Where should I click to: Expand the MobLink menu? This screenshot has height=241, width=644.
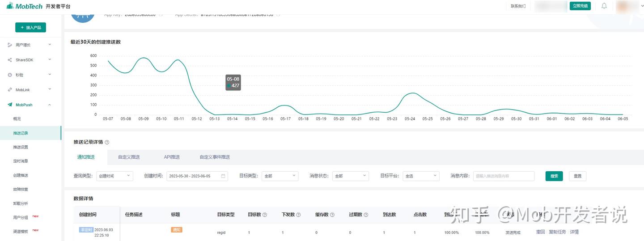point(50,89)
